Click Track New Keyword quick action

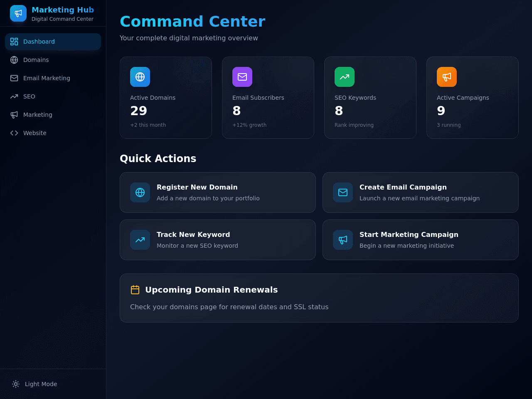pos(218,240)
